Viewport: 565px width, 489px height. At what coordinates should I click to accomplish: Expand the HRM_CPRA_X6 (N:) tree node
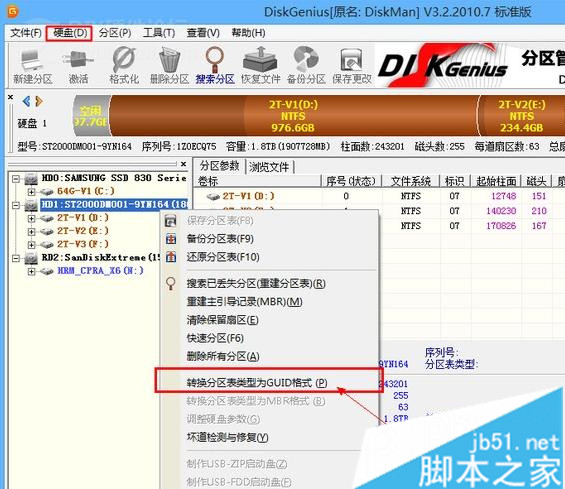pyautogui.click(x=32, y=271)
